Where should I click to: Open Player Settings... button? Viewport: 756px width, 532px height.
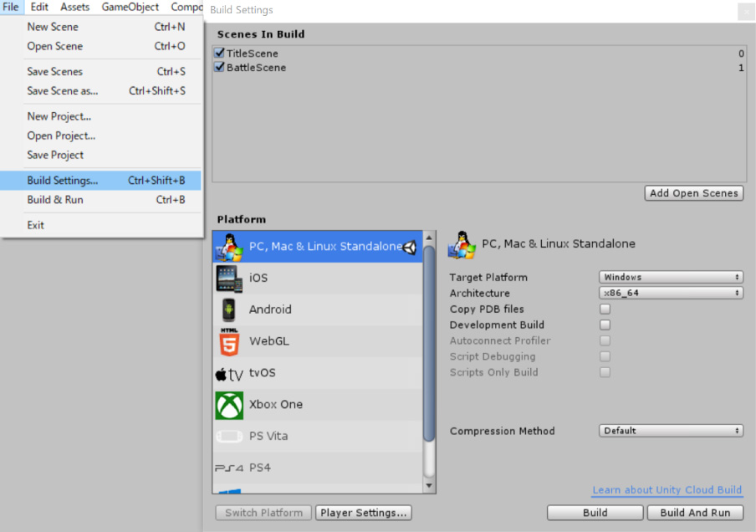pyautogui.click(x=364, y=513)
